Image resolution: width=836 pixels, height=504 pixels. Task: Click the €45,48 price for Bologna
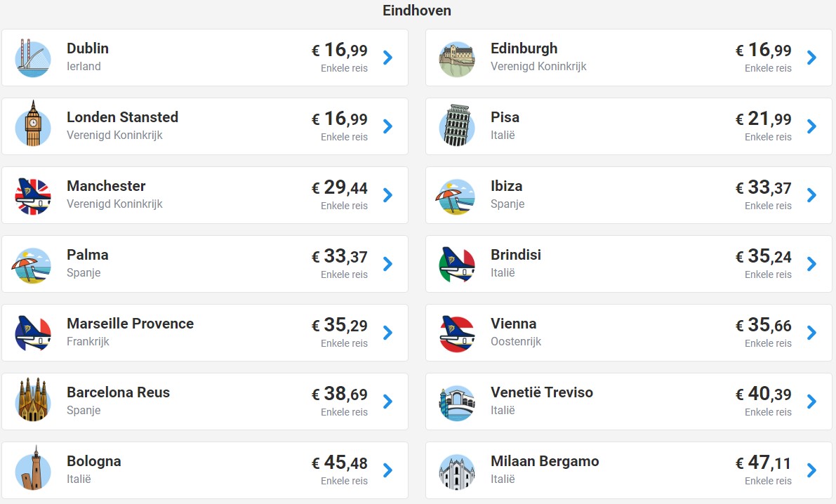pos(340,463)
